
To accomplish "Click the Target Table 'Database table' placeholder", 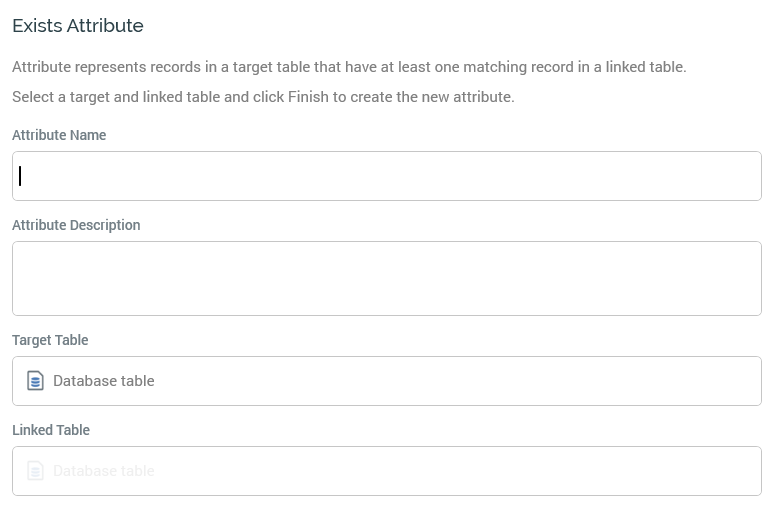I will (x=104, y=381).
